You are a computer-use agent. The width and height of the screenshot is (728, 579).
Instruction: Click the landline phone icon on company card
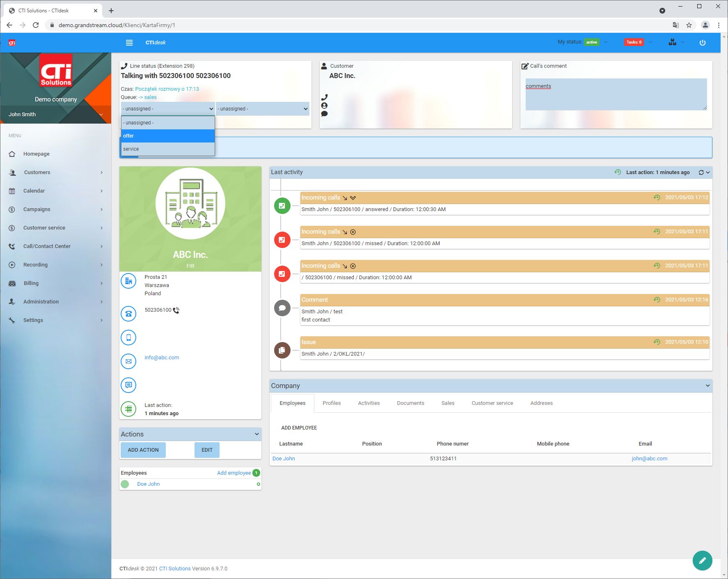(128, 314)
